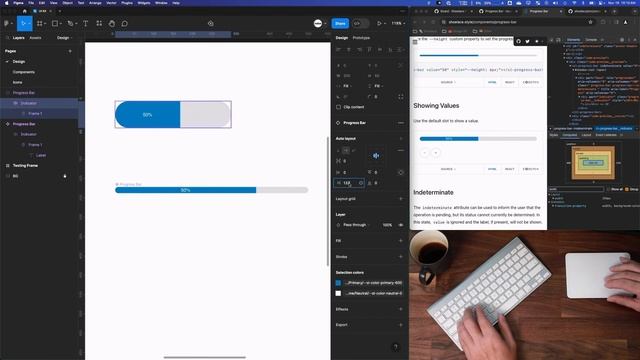Open the Apple menu
Screen dimensions: 640x360
point(6,3)
